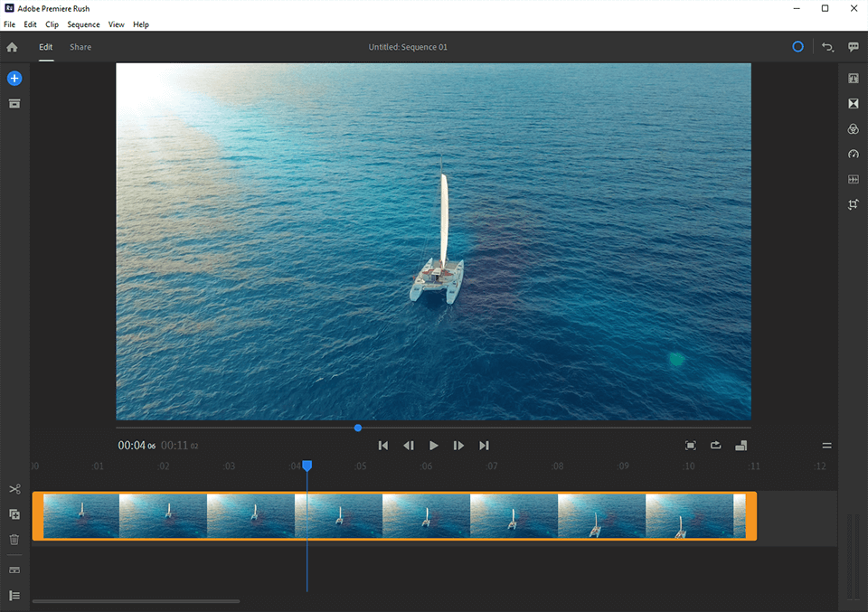
Task: Open the Project Assets panel icon
Action: tap(14, 104)
